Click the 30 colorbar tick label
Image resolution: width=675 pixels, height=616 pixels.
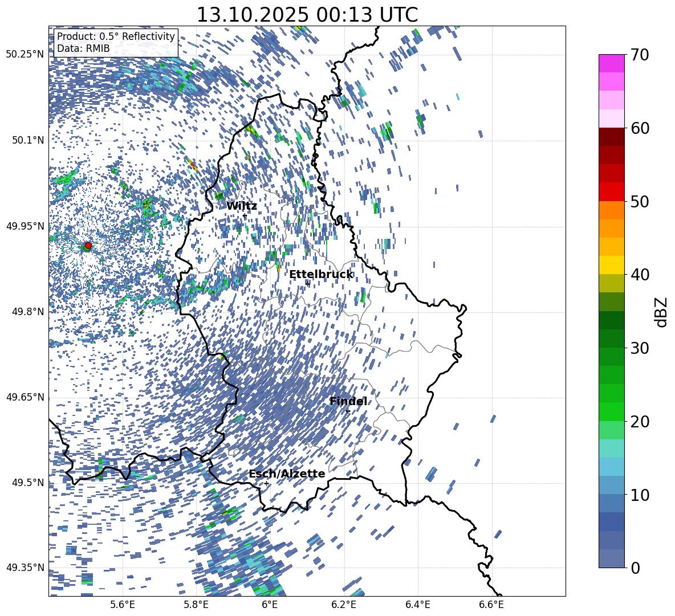[x=640, y=348]
